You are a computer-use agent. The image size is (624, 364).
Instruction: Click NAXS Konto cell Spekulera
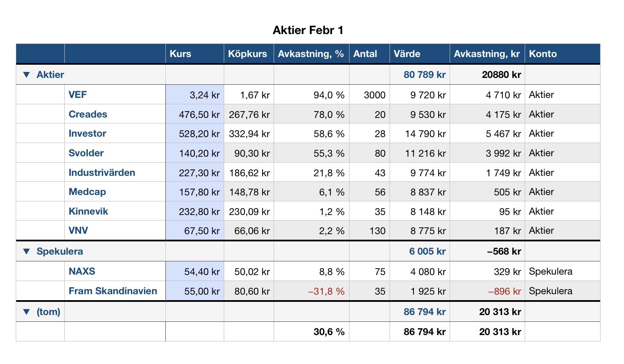[563, 271]
